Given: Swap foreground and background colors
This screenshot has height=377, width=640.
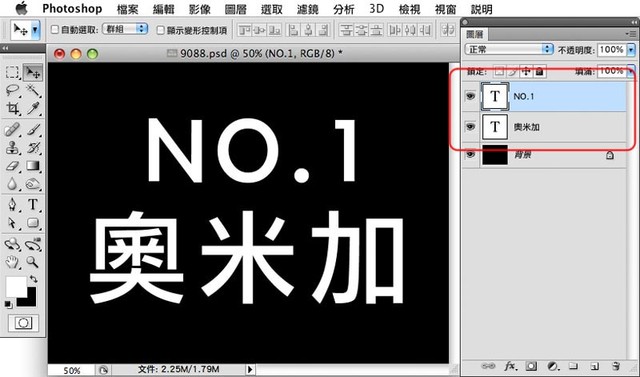Looking at the screenshot, I should point(33,279).
